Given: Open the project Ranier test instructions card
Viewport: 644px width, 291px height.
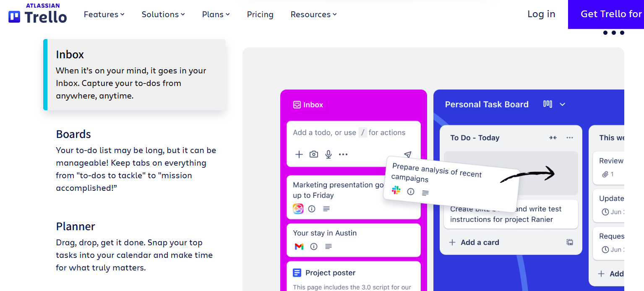Looking at the screenshot, I should coord(511,214).
